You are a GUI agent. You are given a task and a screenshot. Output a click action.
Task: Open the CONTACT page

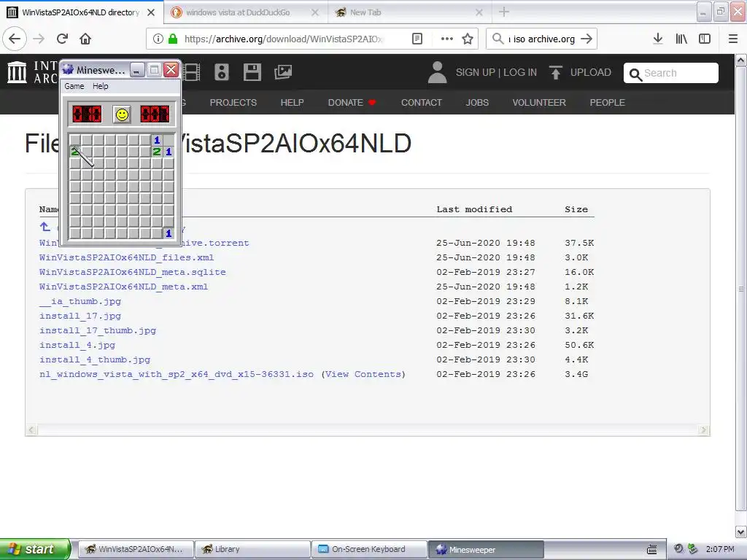[x=421, y=102]
